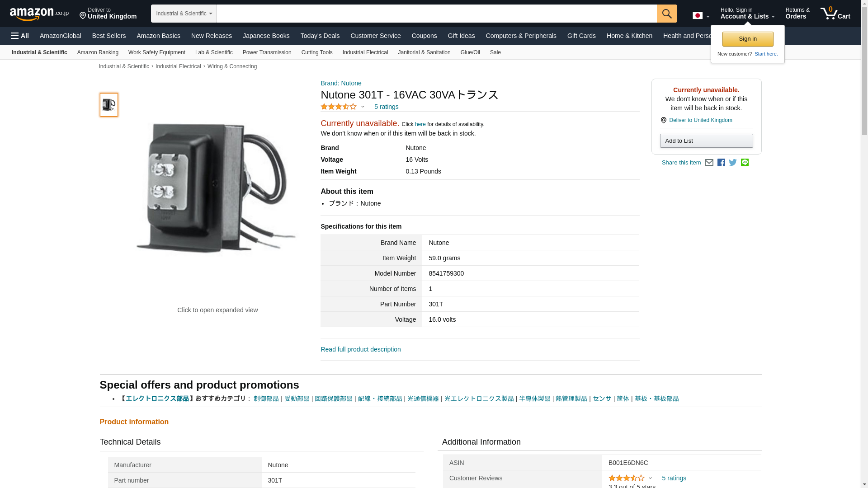Click the Add to List button
Screen dimensions: 868x488
[707, 141]
